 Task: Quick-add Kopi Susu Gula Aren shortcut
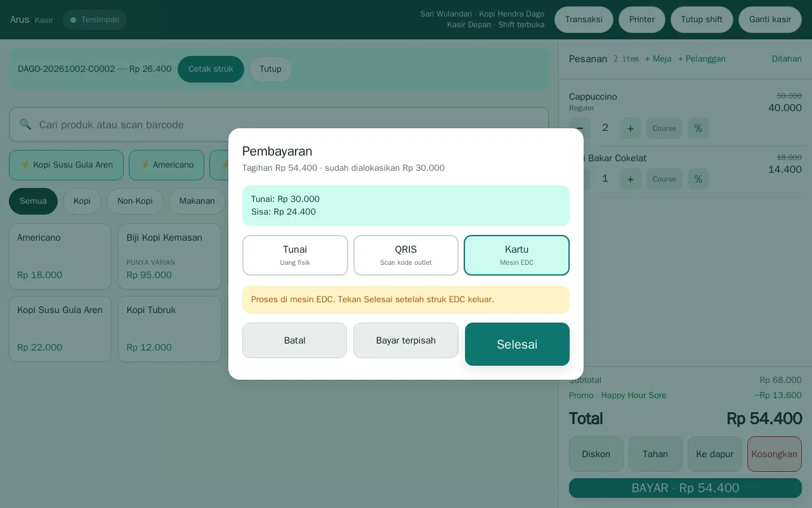[66, 165]
